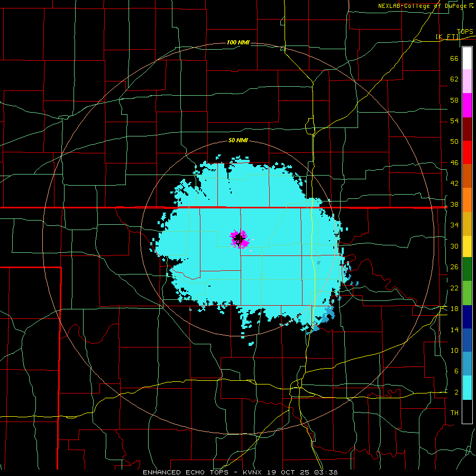Viewport: 476px width, 476px height.
Task: Click the '54' legend value
Action: coord(454,121)
